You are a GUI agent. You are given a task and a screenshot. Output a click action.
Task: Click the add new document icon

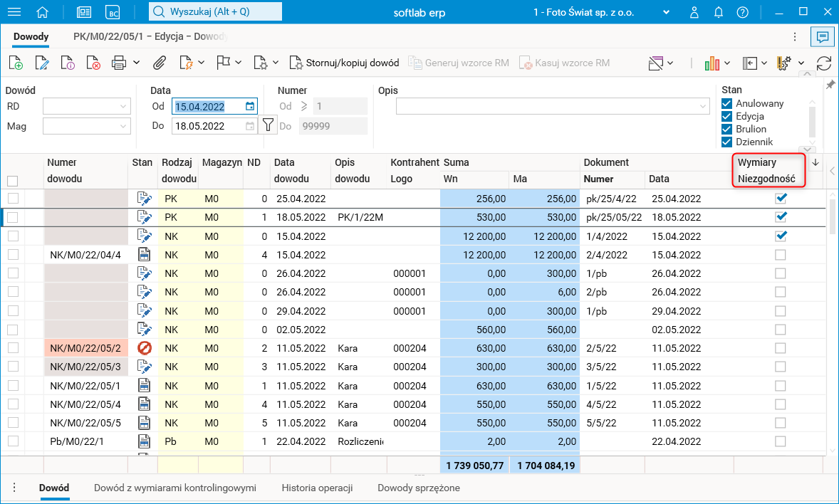click(15, 63)
